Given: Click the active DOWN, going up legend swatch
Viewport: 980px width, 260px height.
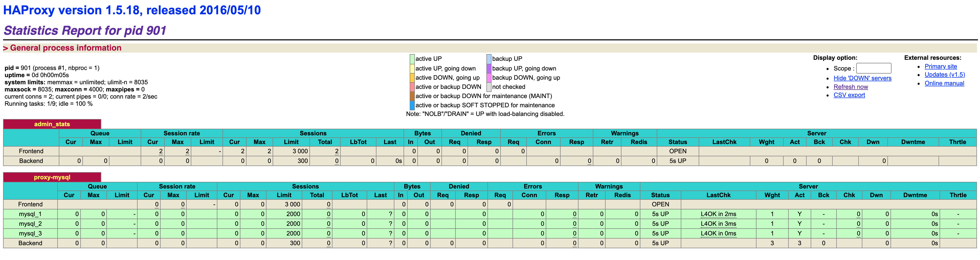Looking at the screenshot, I should point(412,78).
